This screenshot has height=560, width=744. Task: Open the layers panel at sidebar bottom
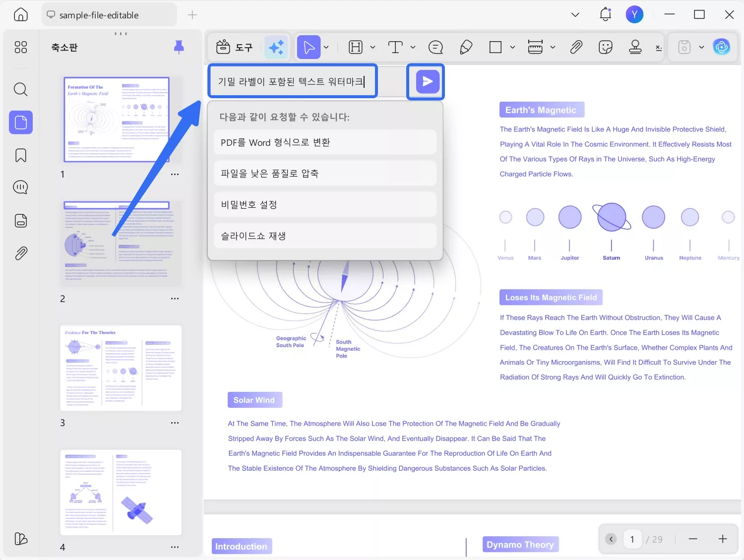(21, 539)
